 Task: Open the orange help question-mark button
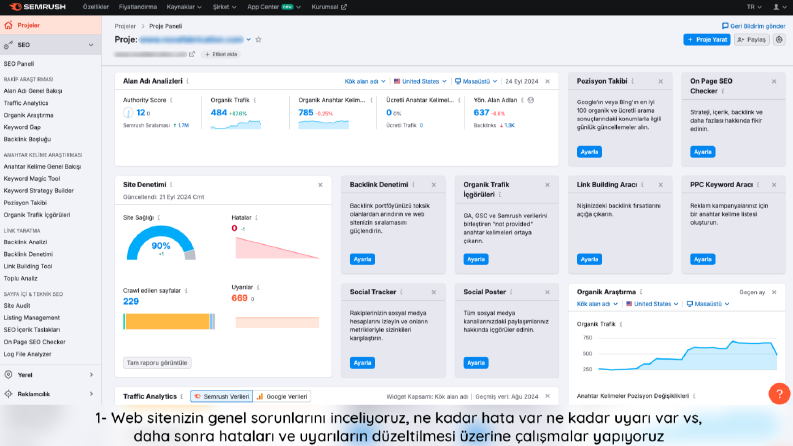pyautogui.click(x=779, y=393)
